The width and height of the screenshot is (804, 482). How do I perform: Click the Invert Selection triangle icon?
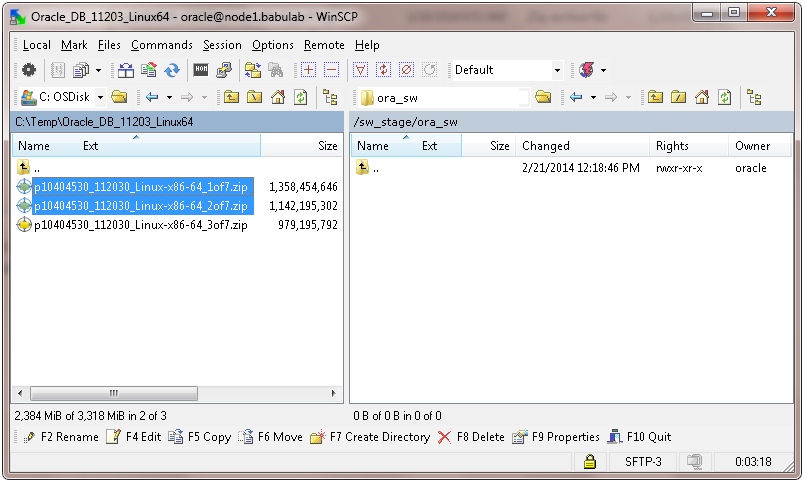(x=360, y=70)
